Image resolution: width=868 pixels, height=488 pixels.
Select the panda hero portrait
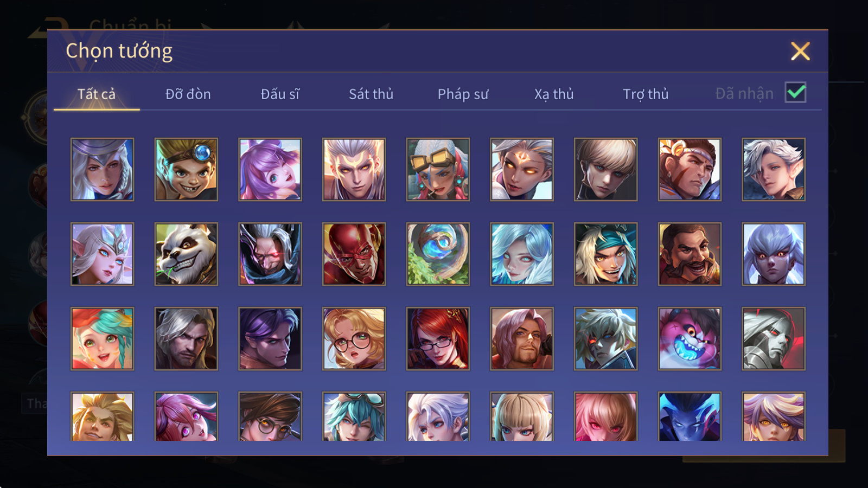tap(186, 254)
